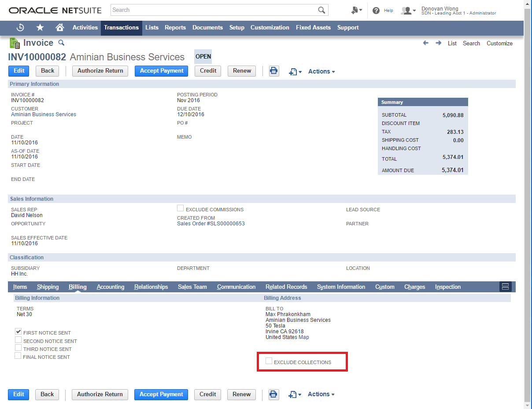Open the Reports menu
532x409 pixels.
pos(175,27)
